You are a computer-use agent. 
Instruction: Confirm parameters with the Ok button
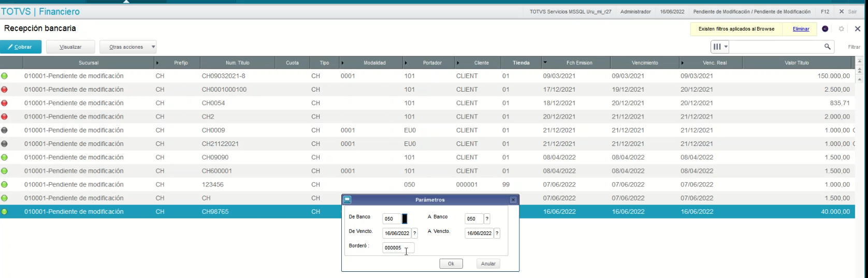(451, 264)
